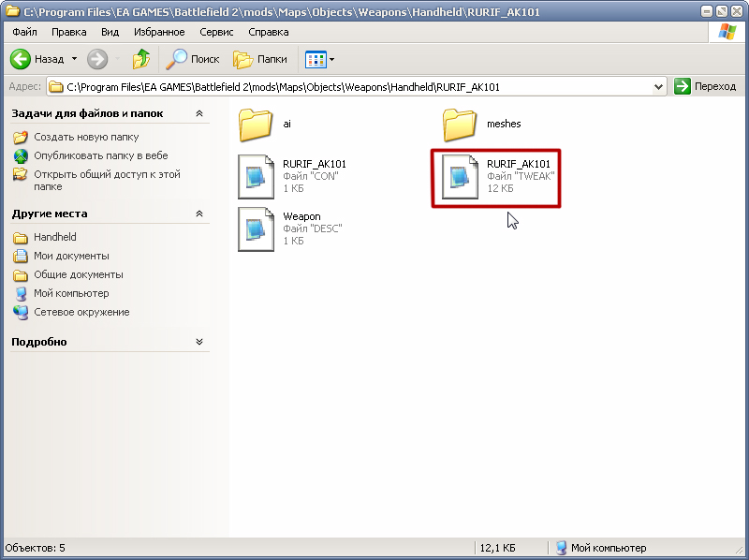The image size is (749, 560).
Task: Select the meshes folder icon
Action: pos(460,125)
